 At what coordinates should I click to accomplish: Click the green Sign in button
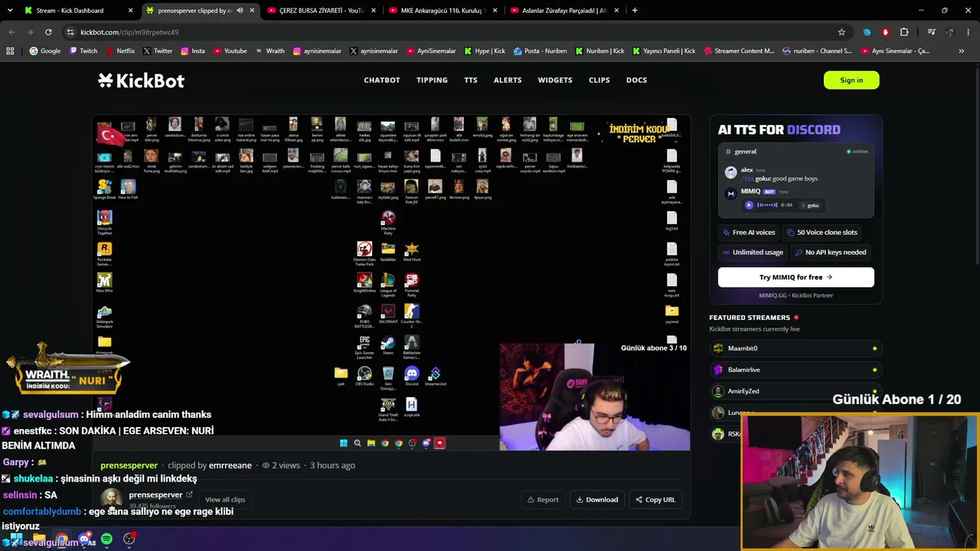pyautogui.click(x=851, y=80)
